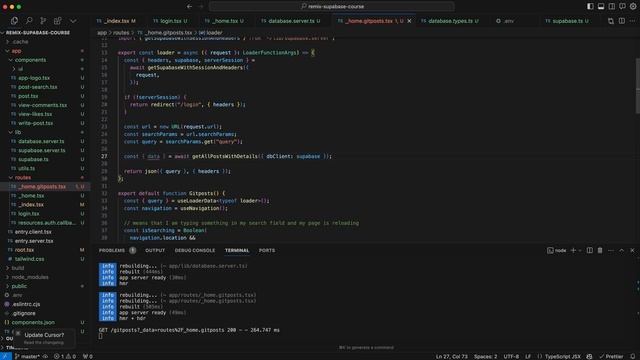Switch to the login.tsx tab
This screenshot has width=640, height=360.
coord(170,21)
